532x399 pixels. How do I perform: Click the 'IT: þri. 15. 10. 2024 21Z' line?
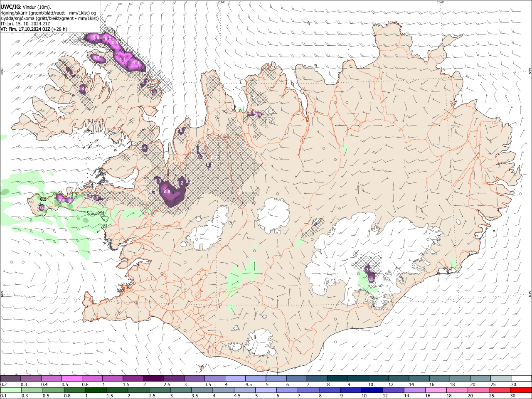click(x=25, y=24)
